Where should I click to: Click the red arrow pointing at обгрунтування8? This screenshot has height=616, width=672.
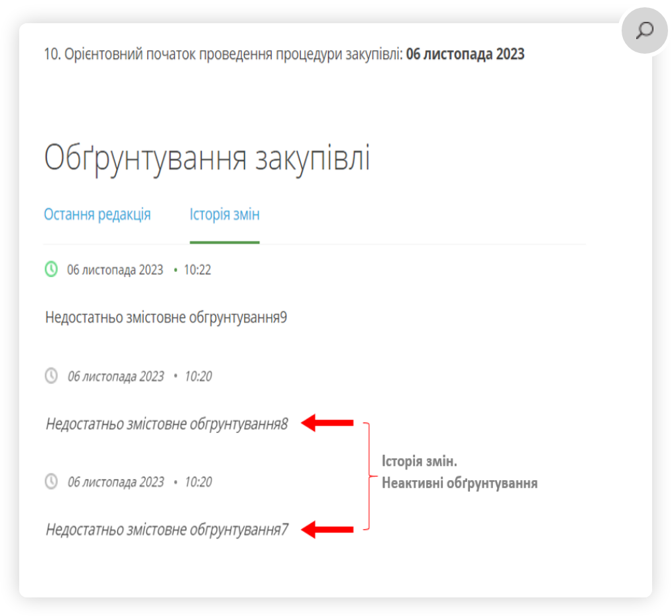327,423
